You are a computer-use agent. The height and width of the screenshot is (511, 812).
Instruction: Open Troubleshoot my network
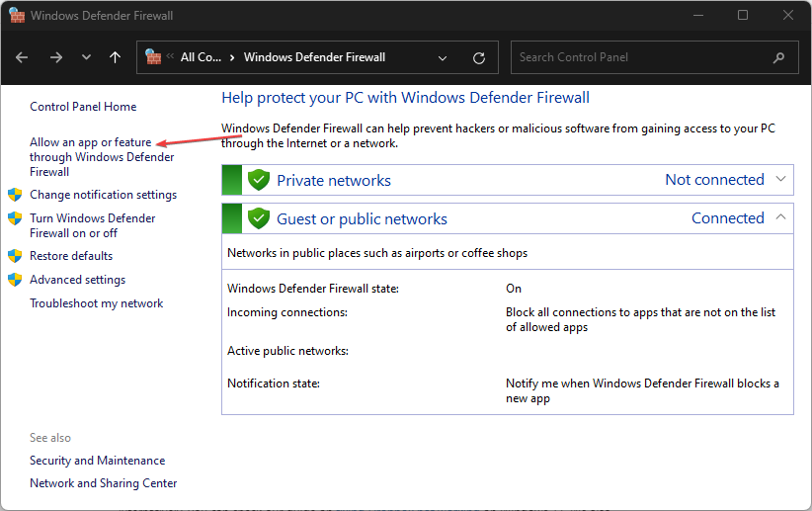[x=97, y=303]
